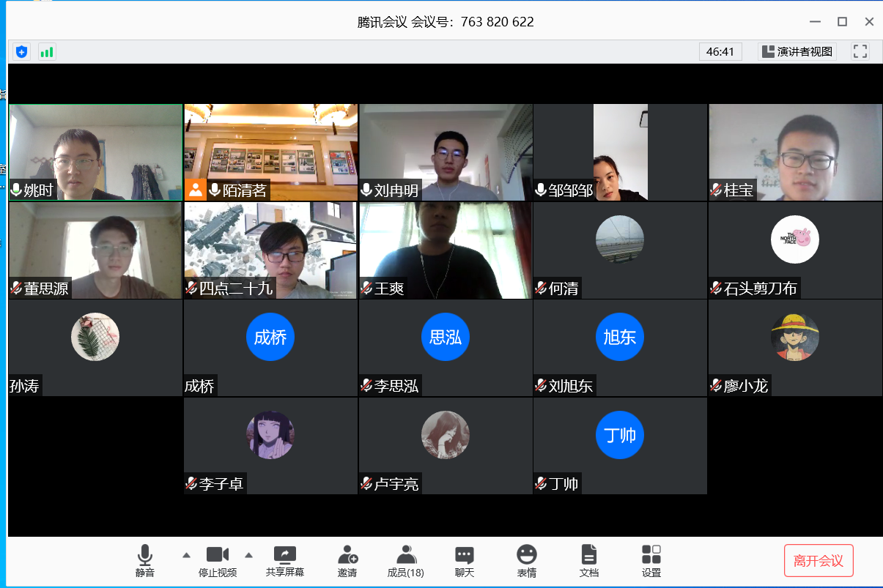Check the green network signal icon
The image size is (883, 588).
coord(47,51)
